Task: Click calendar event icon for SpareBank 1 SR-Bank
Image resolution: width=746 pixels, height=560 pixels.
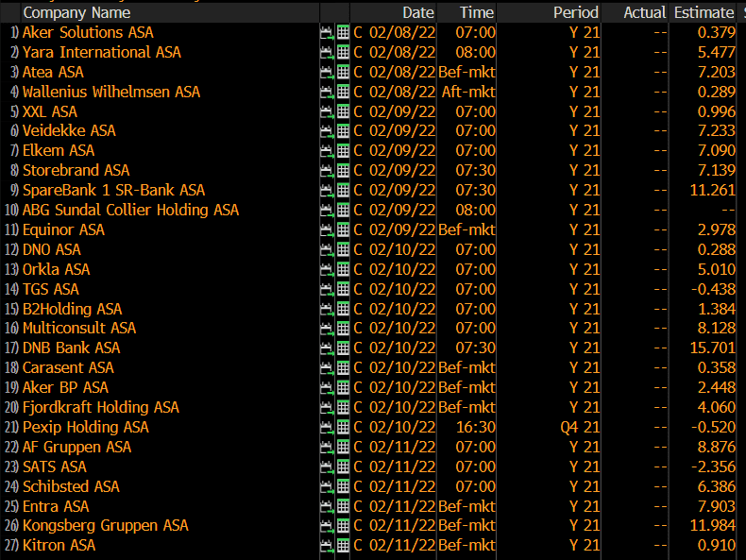Action: 327,191
